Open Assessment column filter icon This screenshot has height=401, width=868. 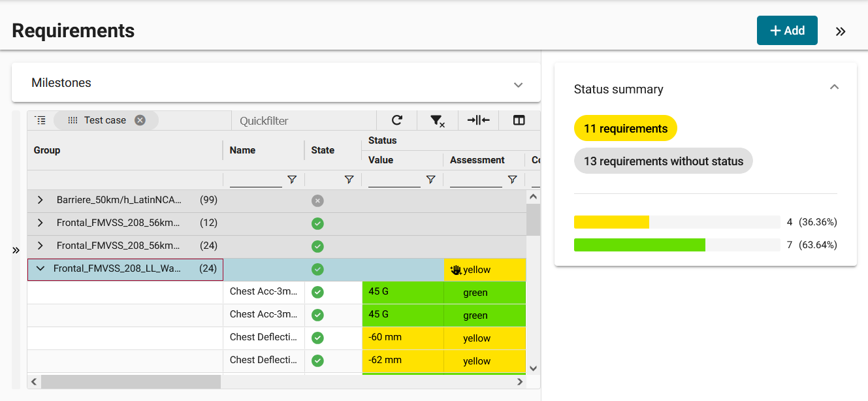[x=513, y=180]
